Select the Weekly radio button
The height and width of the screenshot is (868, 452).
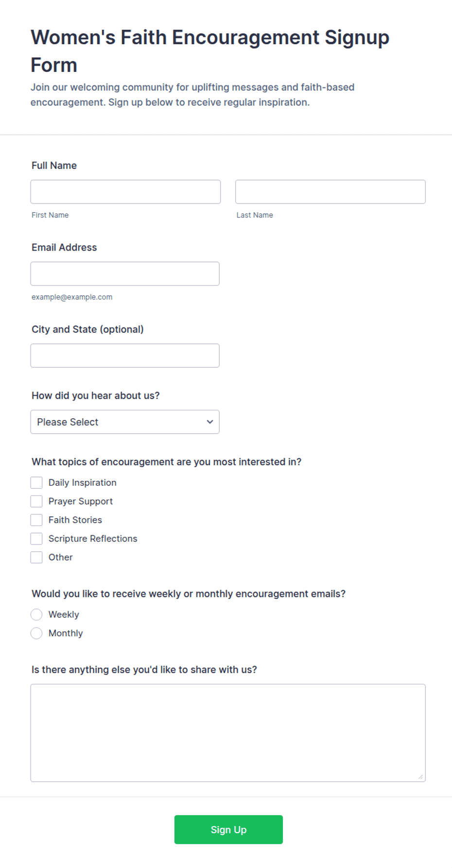pos(36,615)
